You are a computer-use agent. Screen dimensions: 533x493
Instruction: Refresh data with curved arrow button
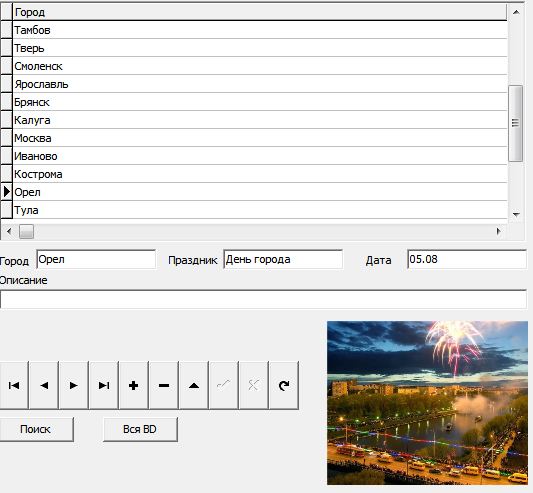[284, 385]
